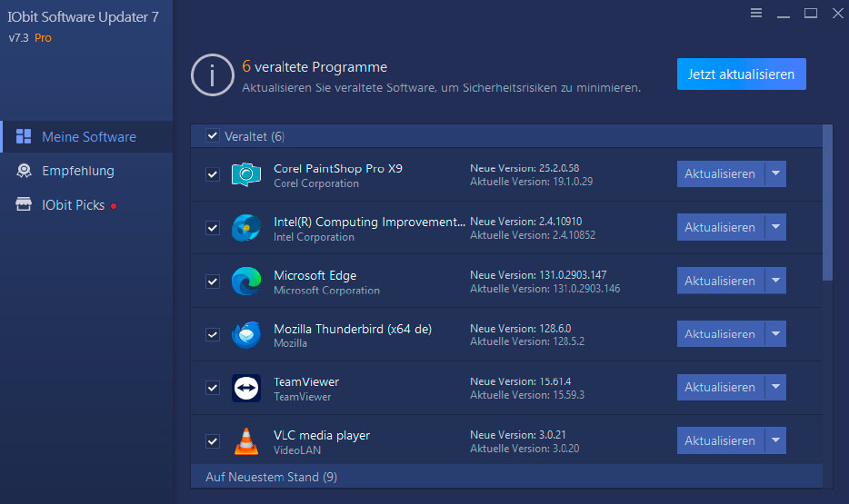Click the Microsoft Edge program name

click(315, 275)
